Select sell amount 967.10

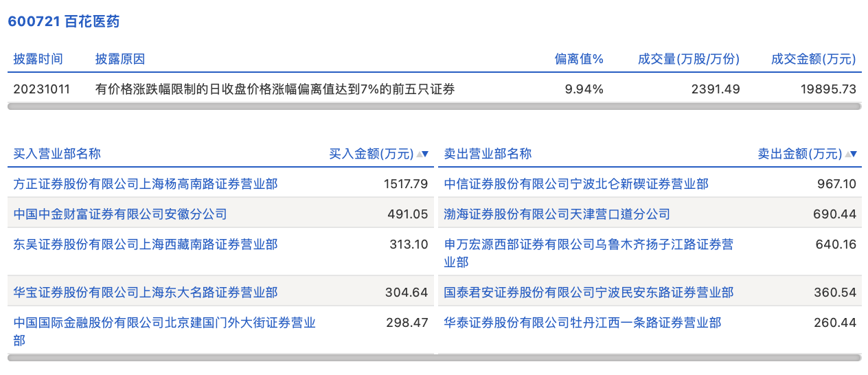coord(836,184)
